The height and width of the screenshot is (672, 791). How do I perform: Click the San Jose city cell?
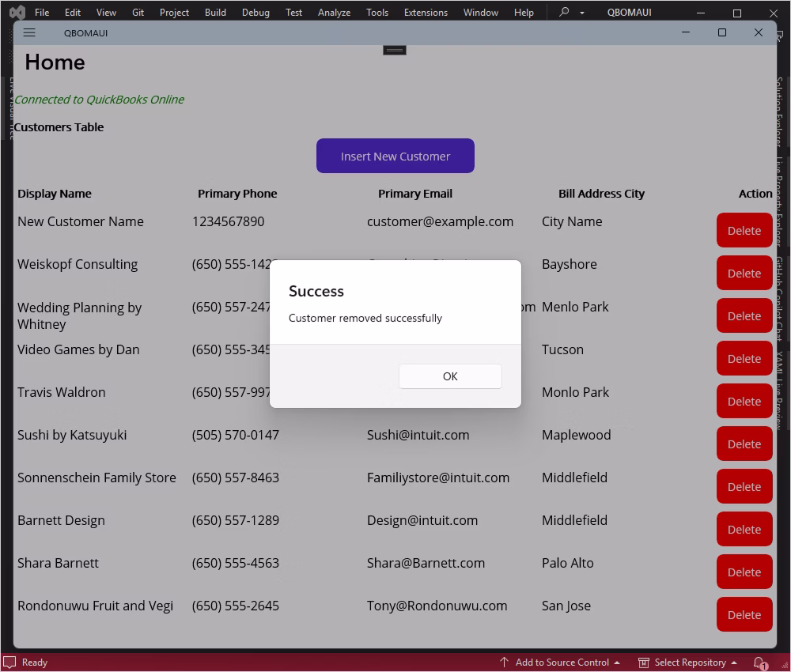click(566, 606)
